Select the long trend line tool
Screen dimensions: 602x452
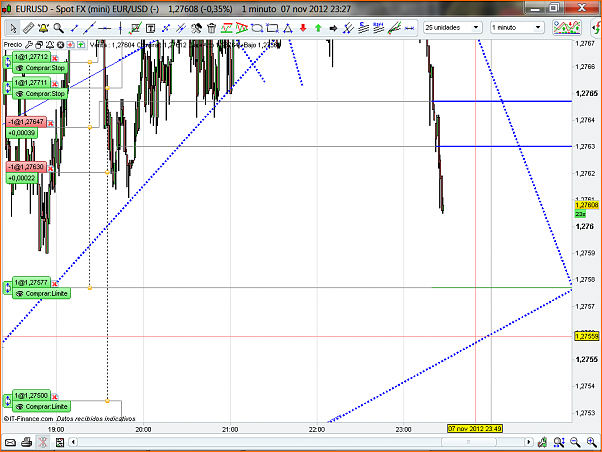pyautogui.click(x=89, y=28)
